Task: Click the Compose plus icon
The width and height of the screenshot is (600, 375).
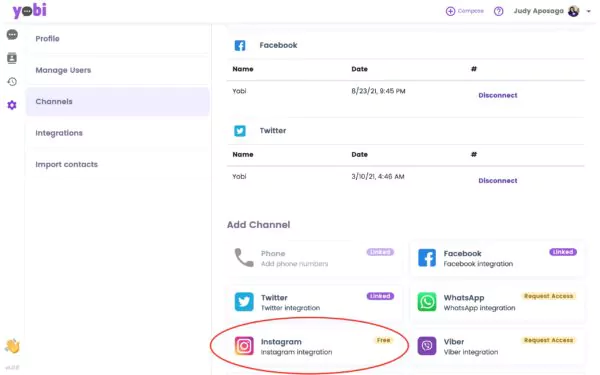Action: [450, 11]
